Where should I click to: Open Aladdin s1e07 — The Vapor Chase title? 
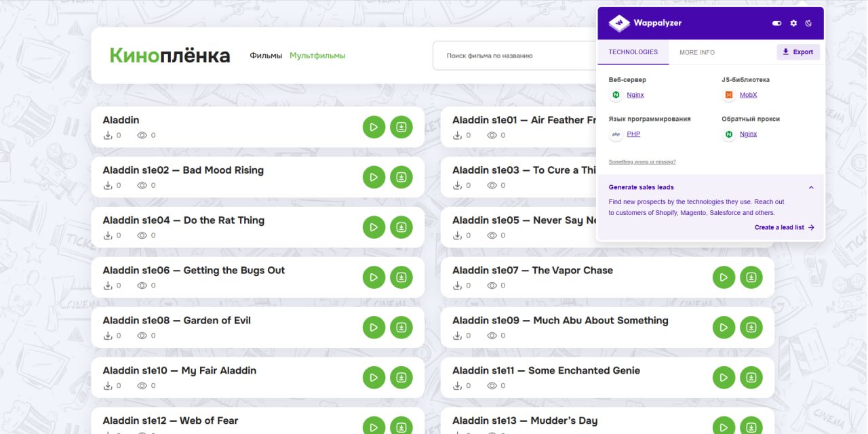[533, 271]
